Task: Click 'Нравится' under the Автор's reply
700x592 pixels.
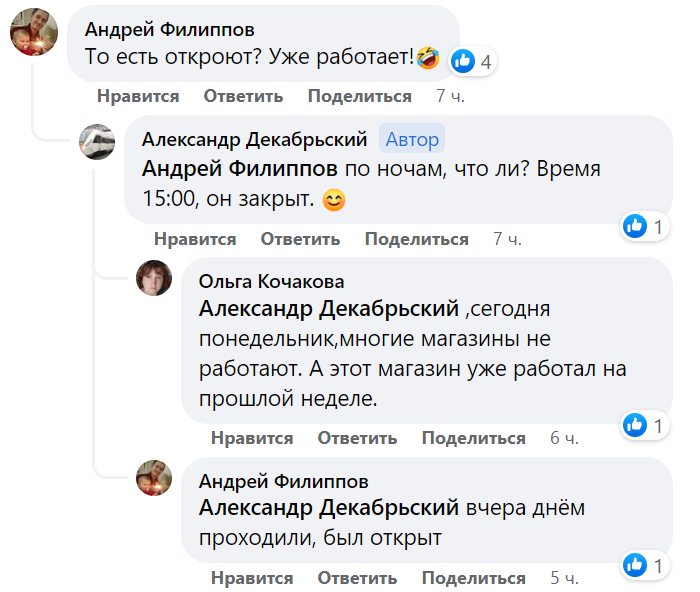Action: [x=195, y=239]
